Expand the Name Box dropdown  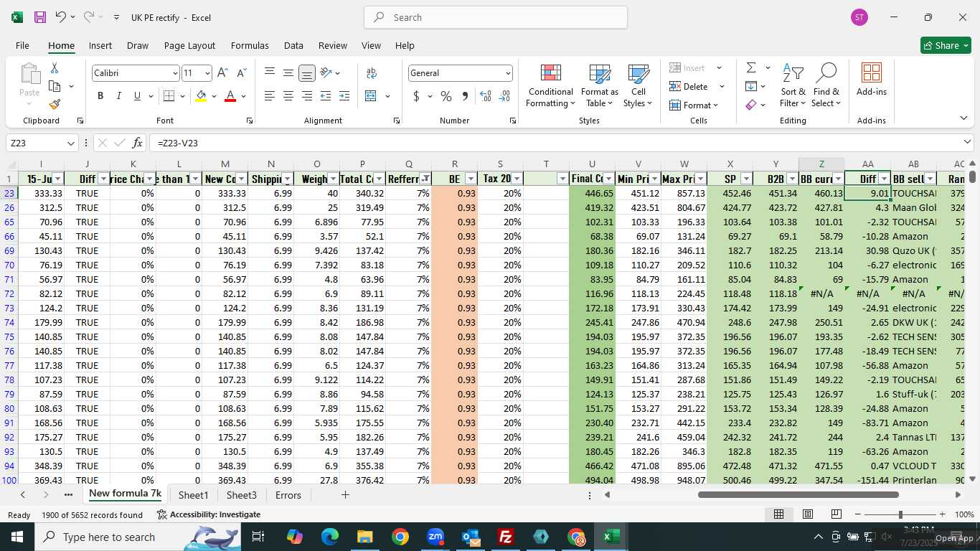pyautogui.click(x=70, y=143)
